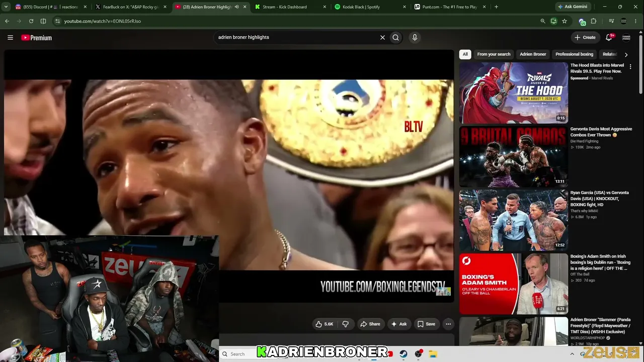
Task: Open the YouTube account avatar menu
Action: 626,37
